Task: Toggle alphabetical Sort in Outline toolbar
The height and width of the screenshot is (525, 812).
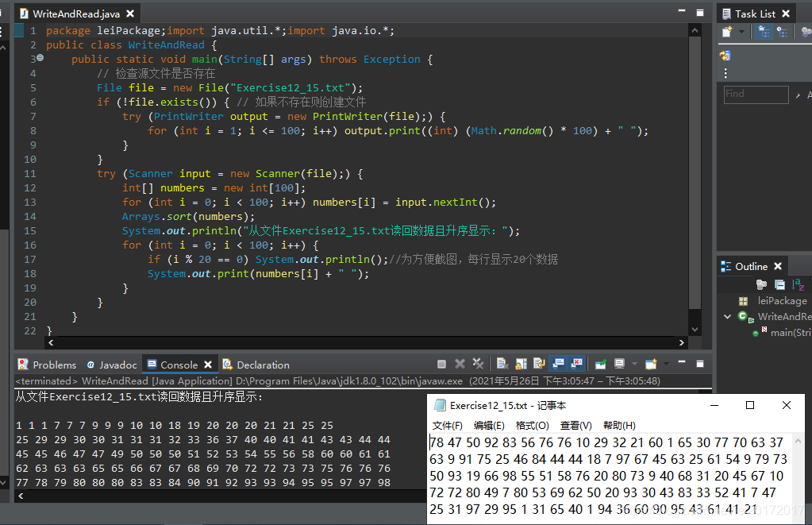Action: point(798,284)
